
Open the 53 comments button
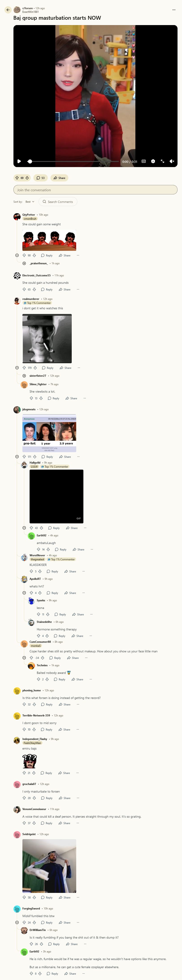point(40,178)
